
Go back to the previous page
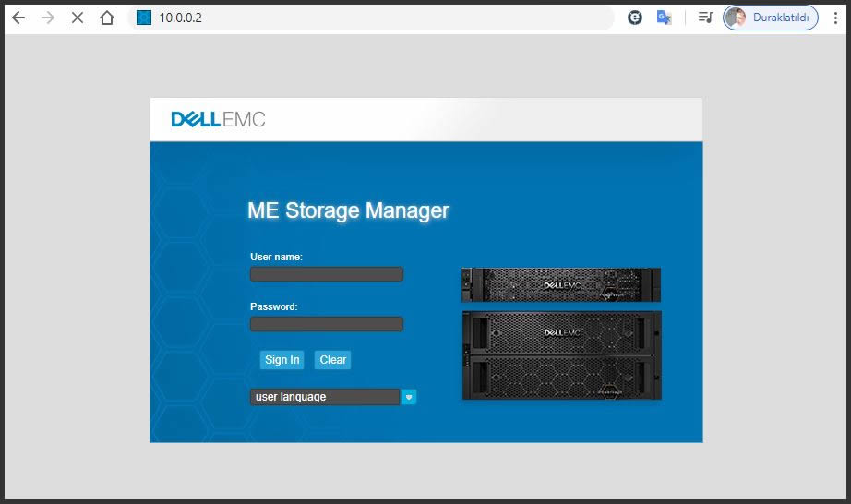18,18
